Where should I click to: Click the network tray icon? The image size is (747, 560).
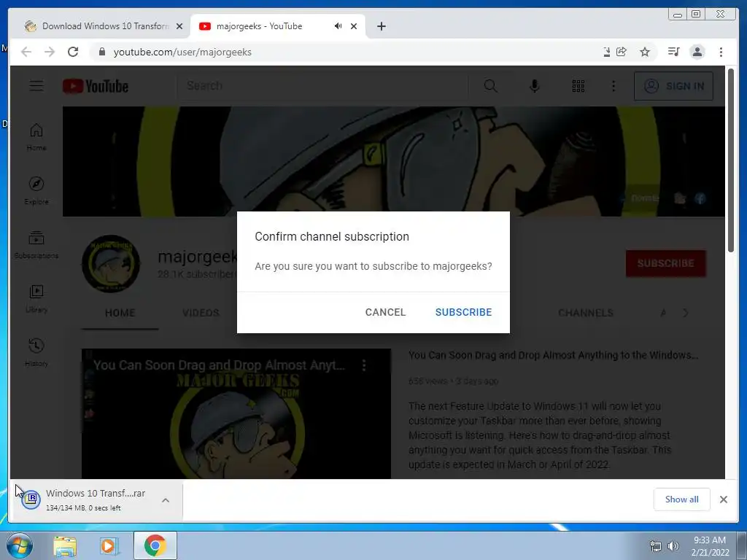click(656, 546)
